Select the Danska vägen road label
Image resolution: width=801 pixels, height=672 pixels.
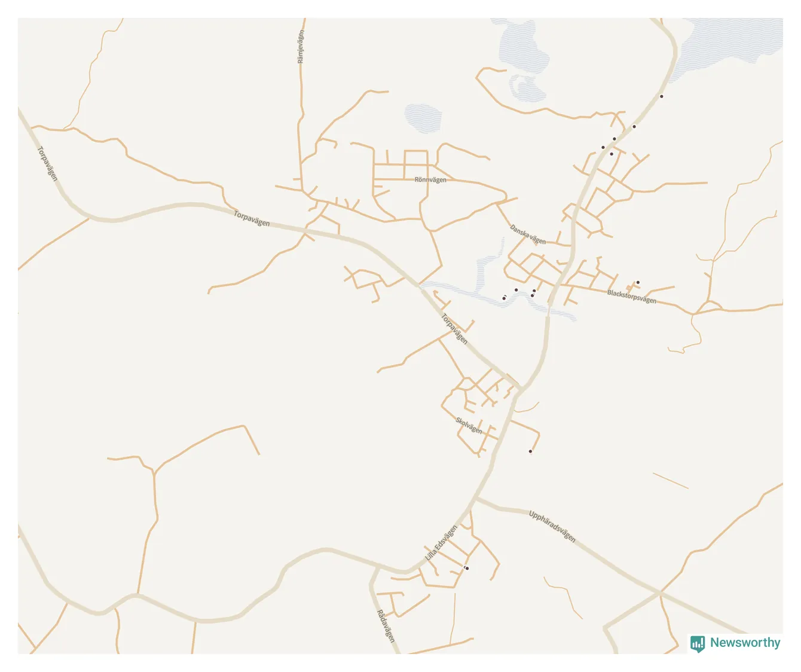tap(528, 234)
